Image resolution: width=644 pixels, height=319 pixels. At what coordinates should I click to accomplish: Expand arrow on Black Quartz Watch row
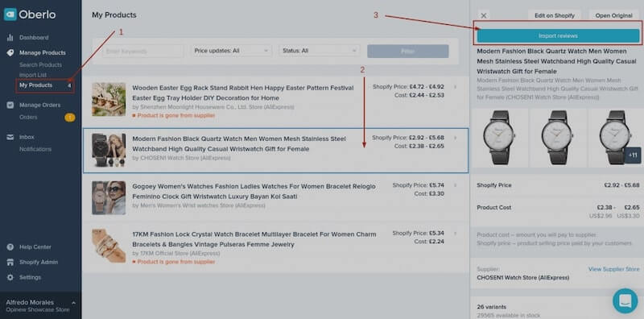click(x=455, y=138)
